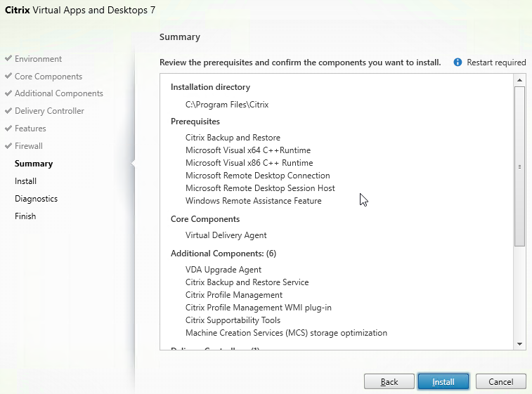This screenshot has width=532, height=394.
Task: Click the checkmark next to Delivery Controller
Action: pyautogui.click(x=8, y=110)
